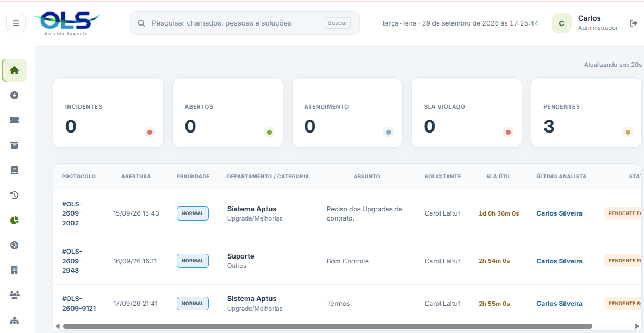
Task: Click 'Atualizando em: 20s' refresh text
Action: pos(612,65)
